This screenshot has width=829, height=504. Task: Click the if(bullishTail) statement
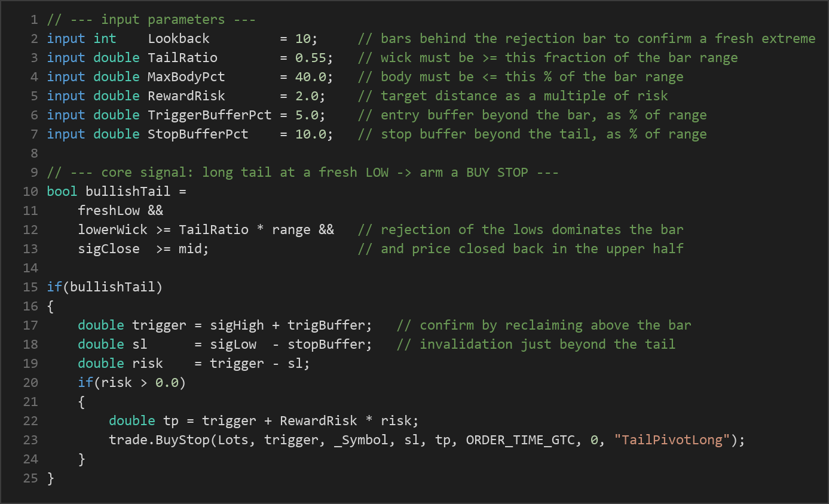click(x=105, y=287)
